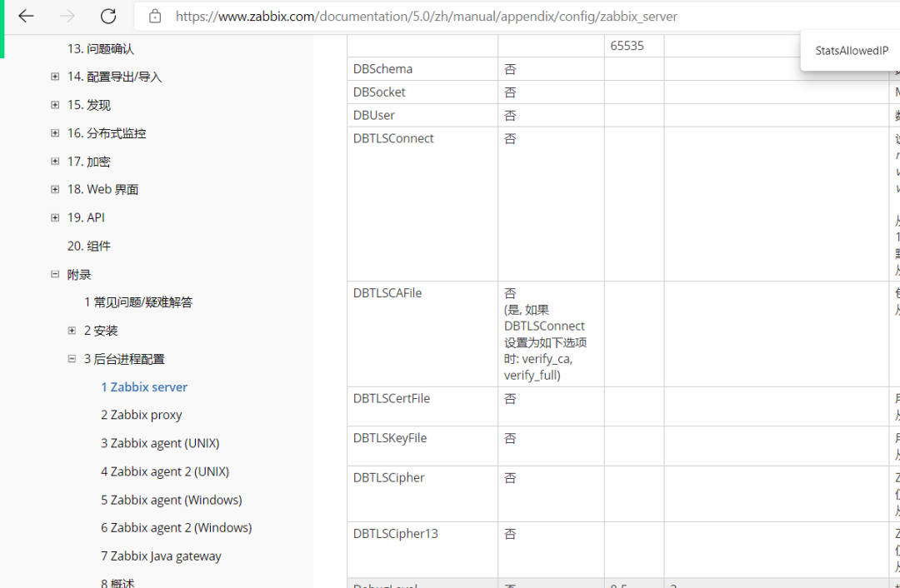Viewport: 900px width, 588px height.
Task: Expand the 19. API section
Action: (55, 217)
